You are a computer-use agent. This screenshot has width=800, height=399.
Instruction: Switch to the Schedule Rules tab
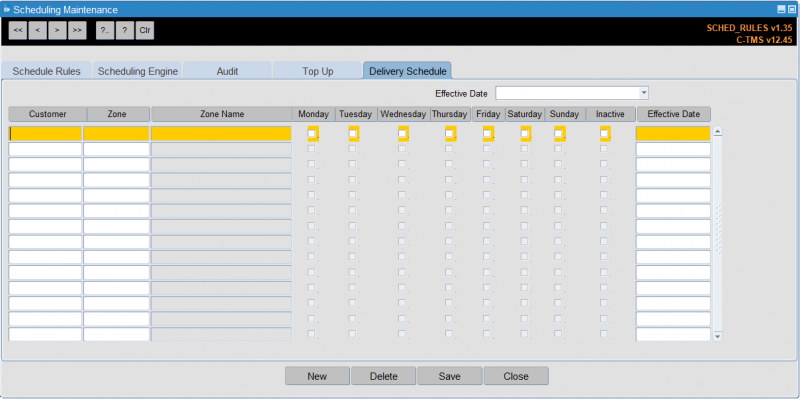coord(46,71)
